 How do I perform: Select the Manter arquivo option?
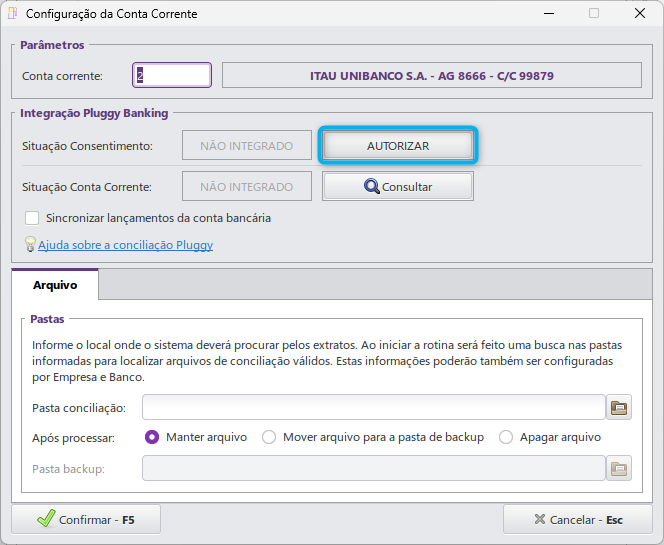(x=153, y=437)
